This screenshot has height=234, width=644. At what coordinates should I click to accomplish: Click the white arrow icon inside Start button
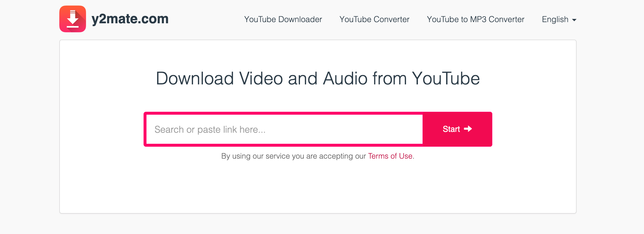(x=468, y=129)
